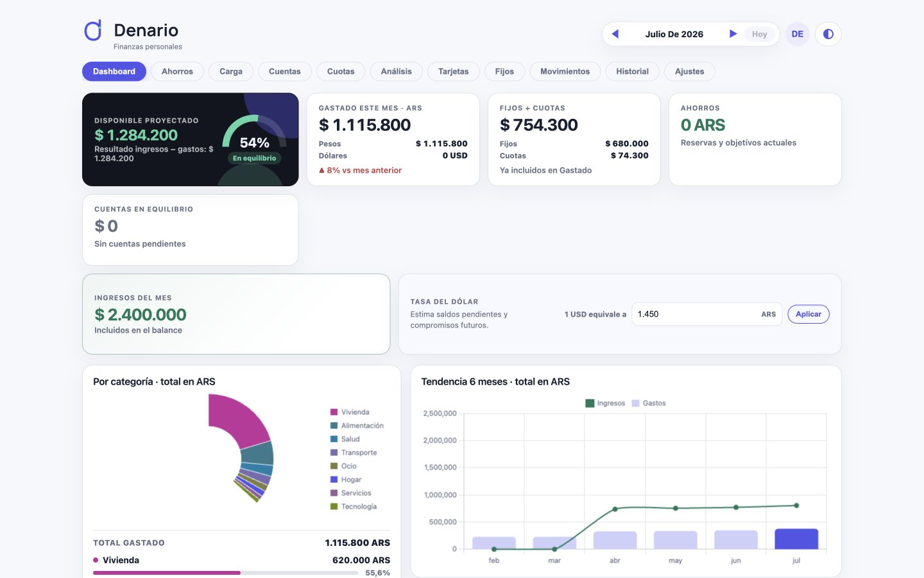Click the 8% vs mes anterior indicator
Screen dimensions: 924x578
tap(361, 170)
